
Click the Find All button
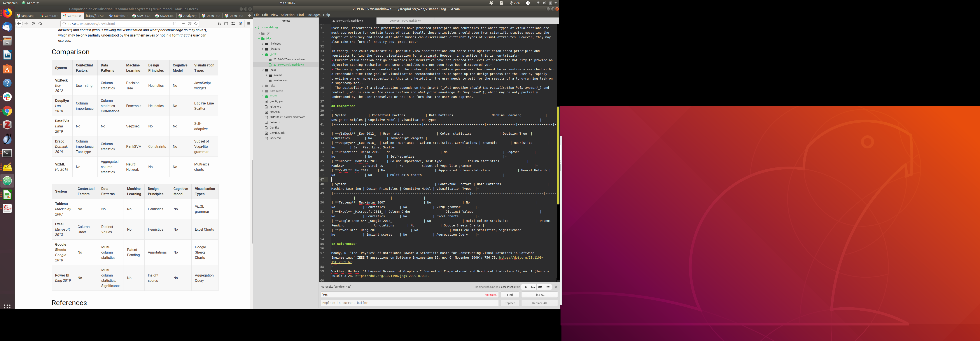point(539,295)
